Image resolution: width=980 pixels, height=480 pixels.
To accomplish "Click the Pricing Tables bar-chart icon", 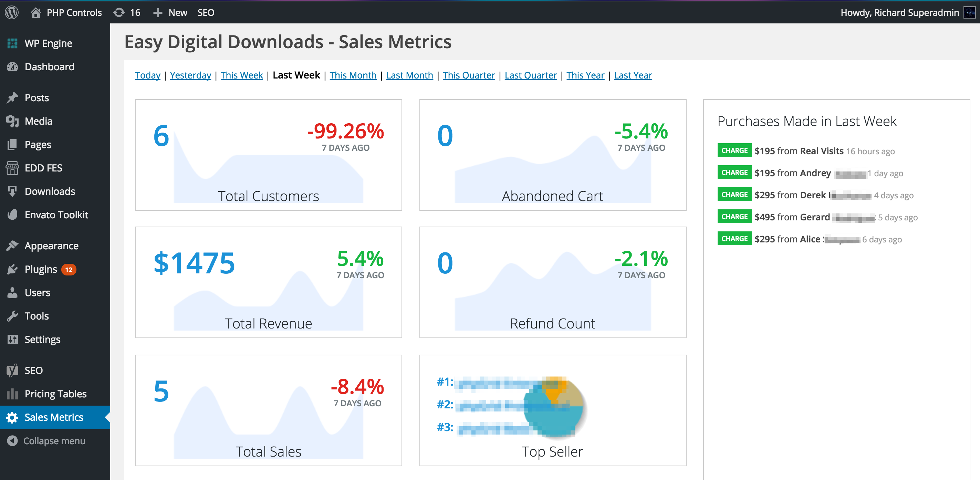I will click(x=12, y=394).
